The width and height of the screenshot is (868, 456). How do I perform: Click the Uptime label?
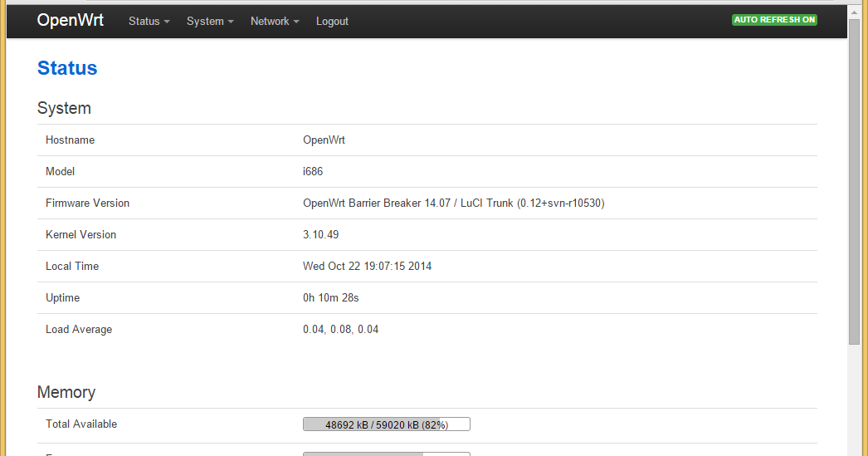pos(62,298)
